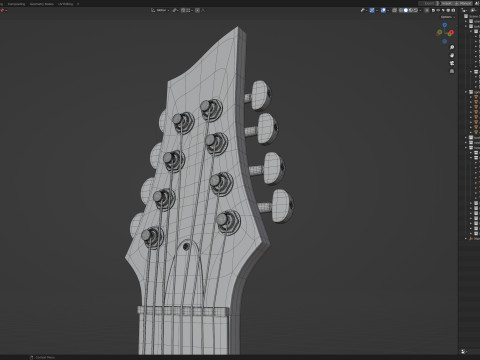Image resolution: width=480 pixels, height=360 pixels.
Task: Click the zoom magnifier viewport button
Action: click(452, 47)
